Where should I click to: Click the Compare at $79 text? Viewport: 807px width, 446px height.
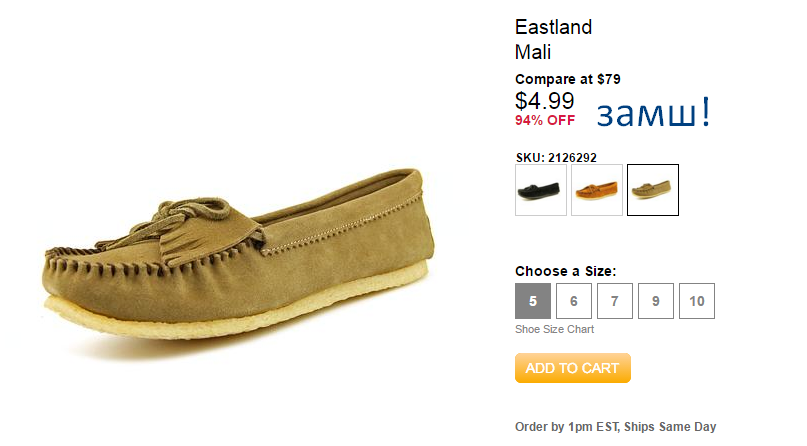[568, 79]
